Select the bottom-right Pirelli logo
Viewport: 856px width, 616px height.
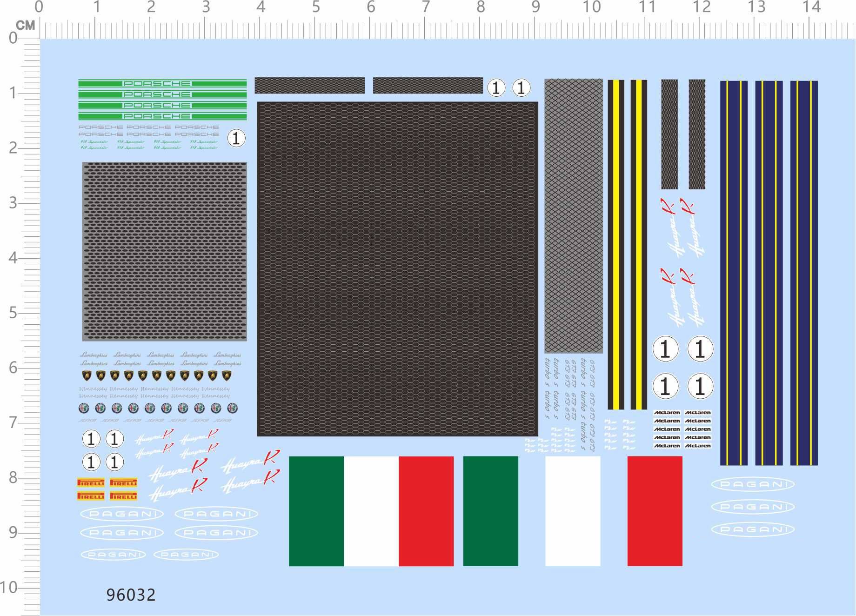(x=123, y=496)
